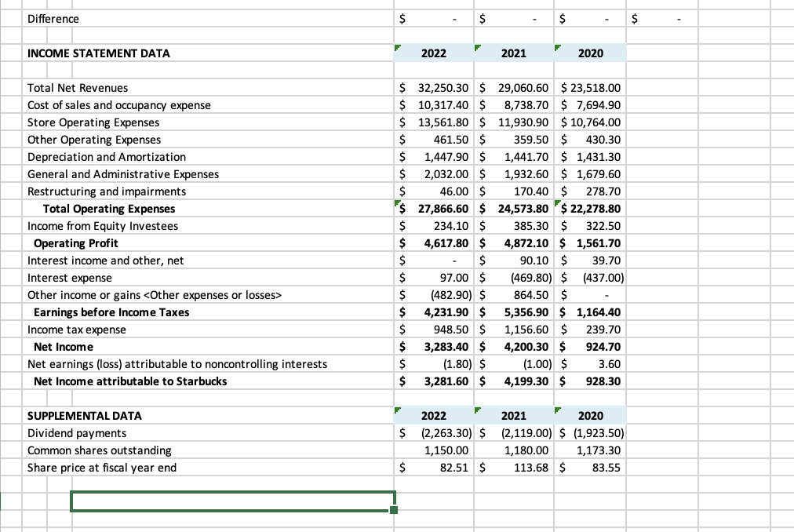794x532 pixels.
Task: Select the 278.70 restructuring cell
Action: [591, 191]
